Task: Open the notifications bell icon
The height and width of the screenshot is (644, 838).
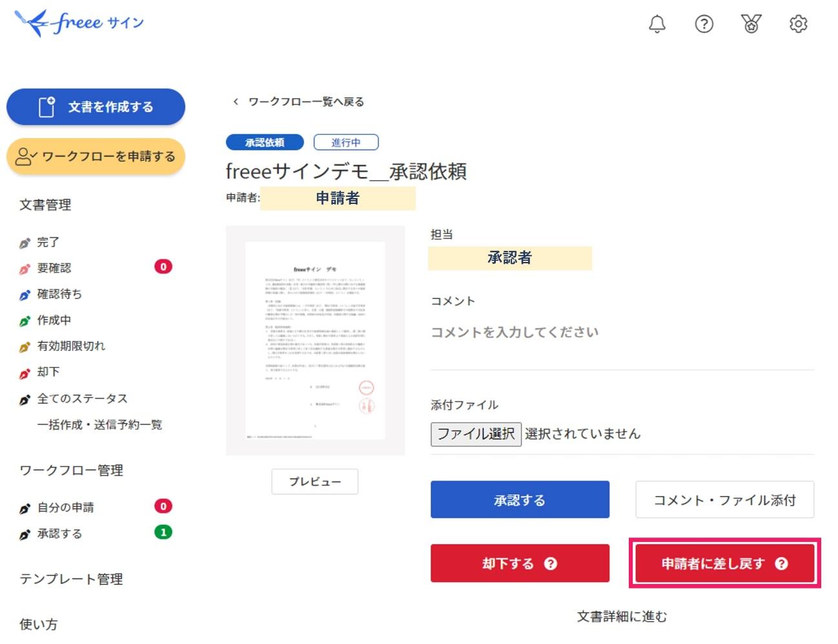Action: click(657, 24)
